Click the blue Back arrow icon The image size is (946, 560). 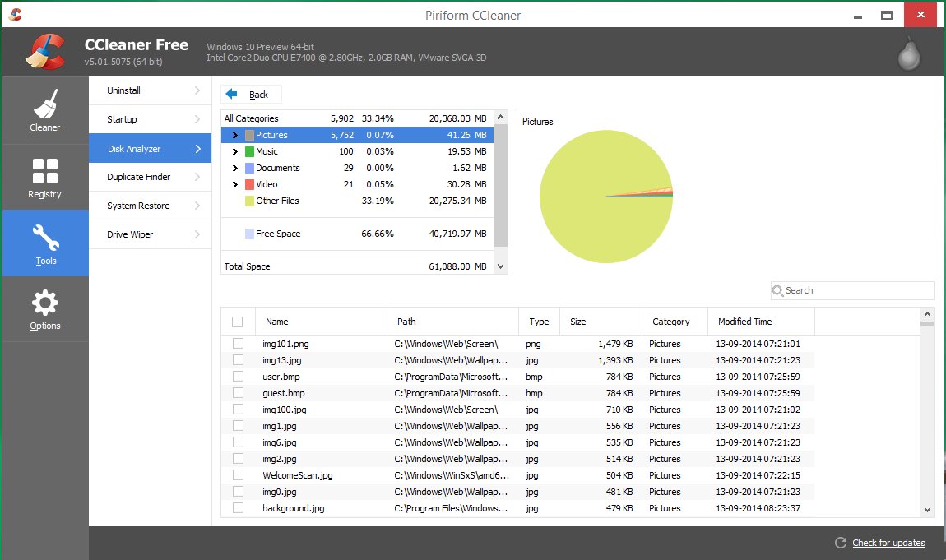tap(232, 94)
